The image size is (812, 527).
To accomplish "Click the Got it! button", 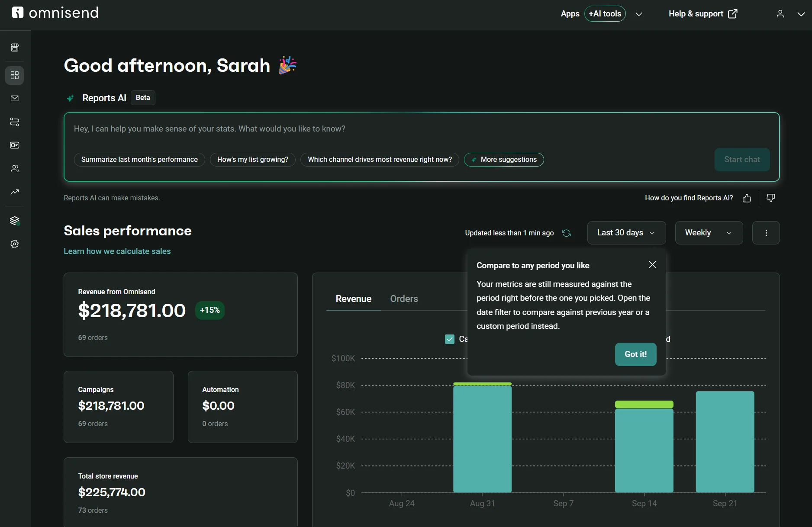I will 635,354.
